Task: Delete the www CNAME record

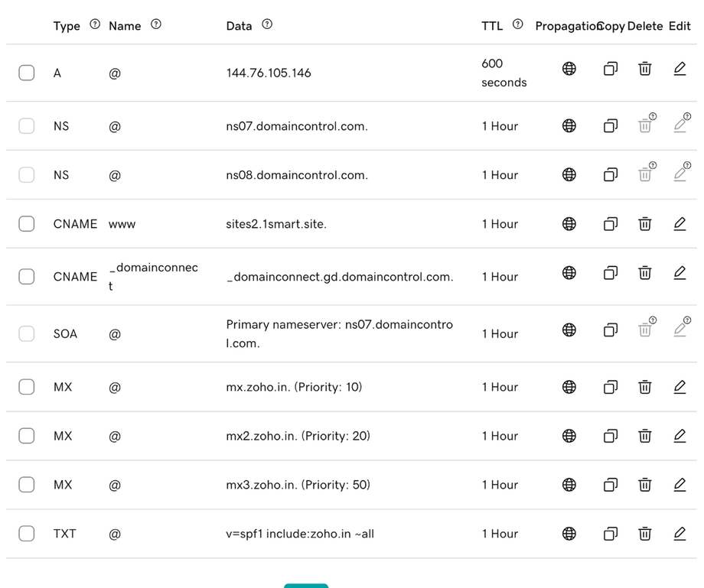Action: coord(645,224)
